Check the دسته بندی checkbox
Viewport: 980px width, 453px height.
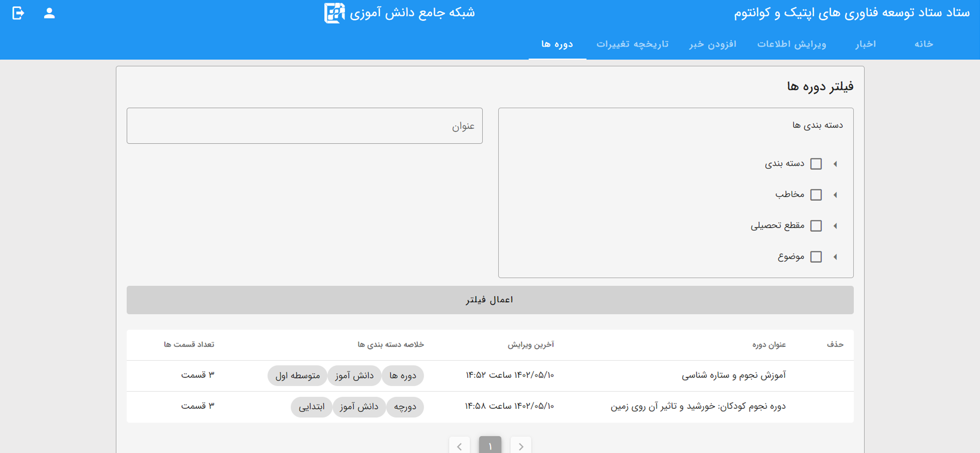[816, 164]
